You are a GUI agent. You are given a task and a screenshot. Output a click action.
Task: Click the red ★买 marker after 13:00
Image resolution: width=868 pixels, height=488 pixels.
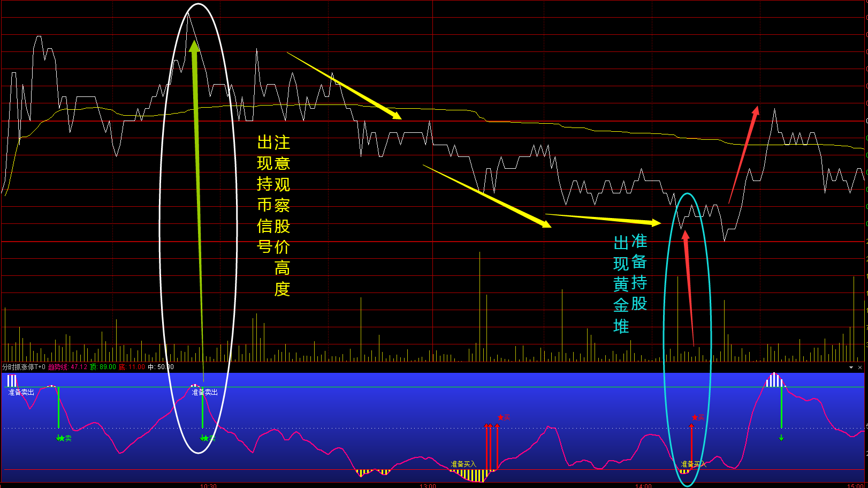[x=504, y=417]
